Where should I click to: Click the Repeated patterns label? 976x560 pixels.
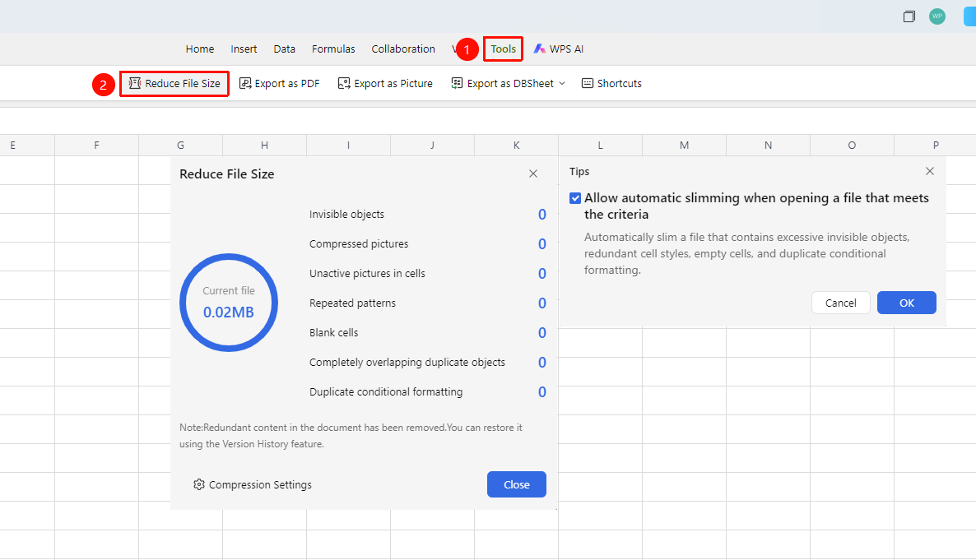click(352, 303)
